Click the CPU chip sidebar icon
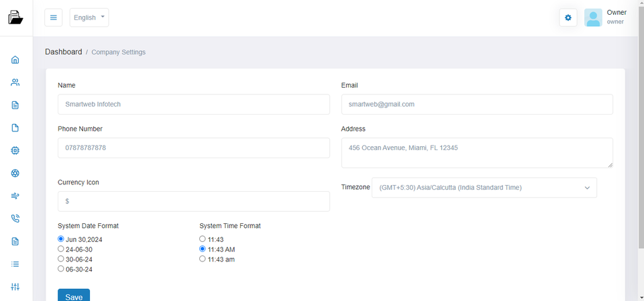 (x=15, y=151)
